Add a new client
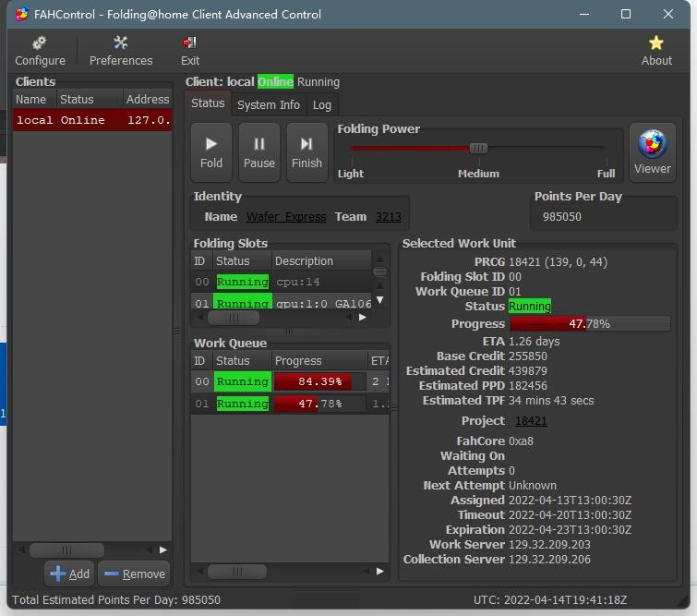The image size is (697, 616). (69, 574)
